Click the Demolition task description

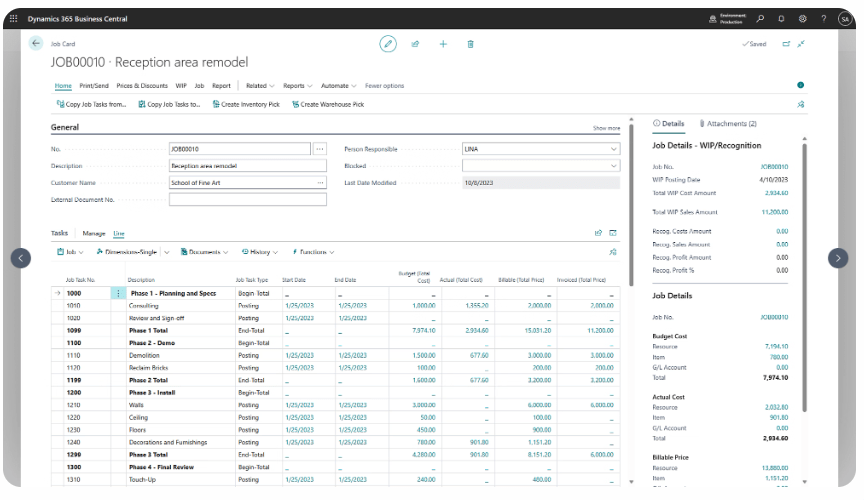(144, 356)
